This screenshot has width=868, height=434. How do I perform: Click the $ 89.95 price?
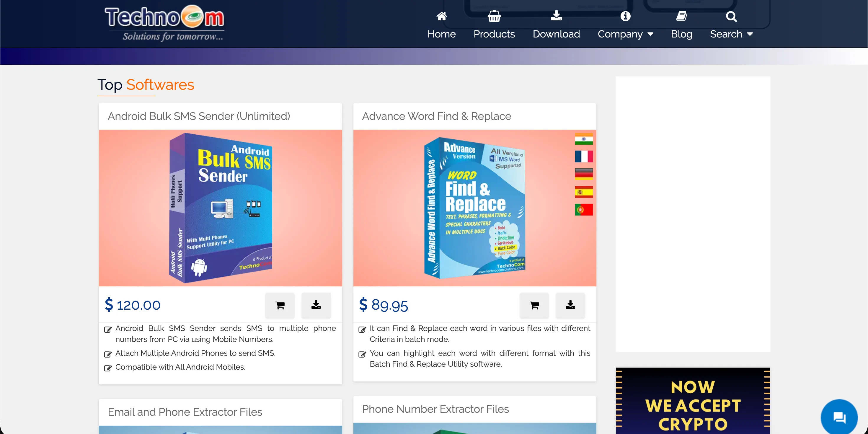[384, 305]
